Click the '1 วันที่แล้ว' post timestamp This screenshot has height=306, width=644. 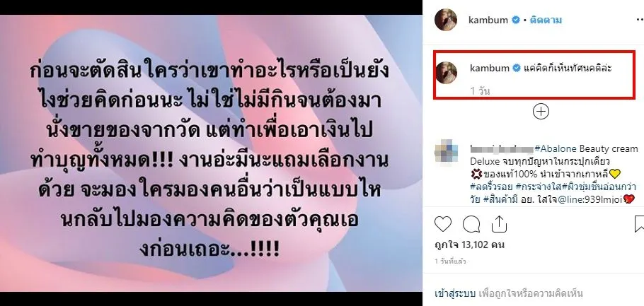[x=450, y=261]
